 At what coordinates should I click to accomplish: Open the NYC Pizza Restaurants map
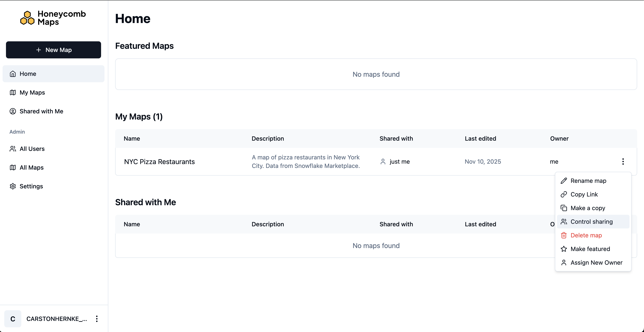click(159, 162)
